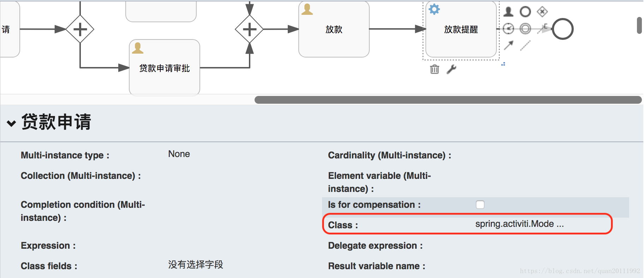This screenshot has height=278, width=644.
Task: Select the 放款 user task node
Action: click(x=334, y=29)
